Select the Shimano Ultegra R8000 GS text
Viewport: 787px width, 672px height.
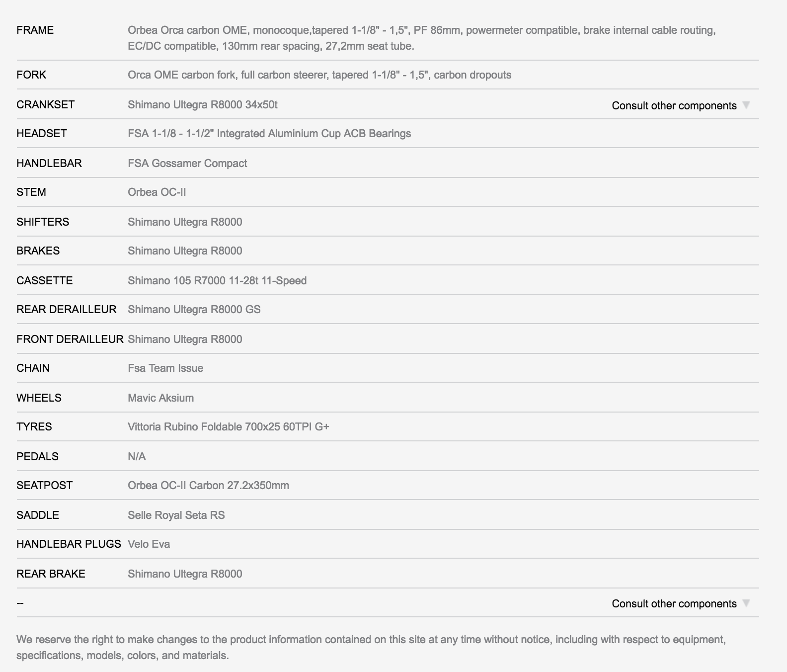[x=194, y=309]
